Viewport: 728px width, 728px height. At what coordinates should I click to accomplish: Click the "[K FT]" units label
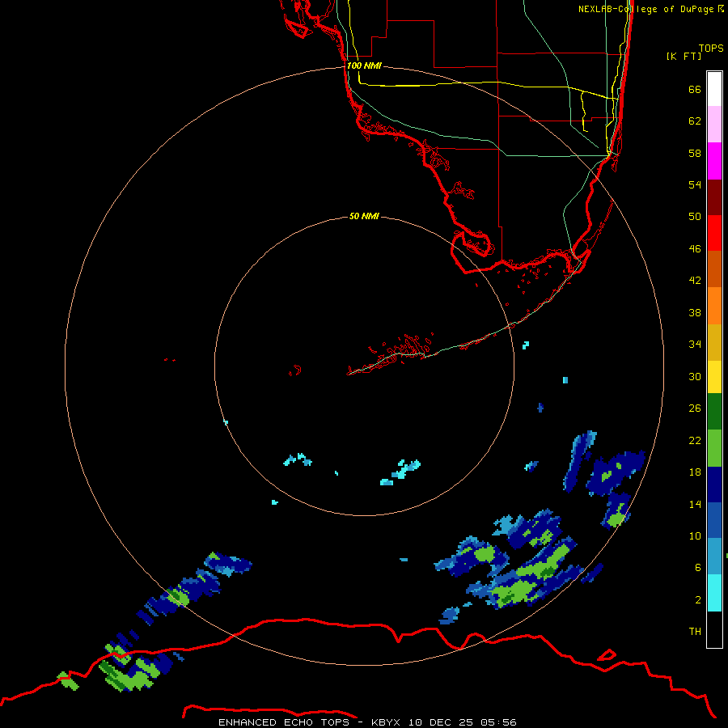(684, 56)
